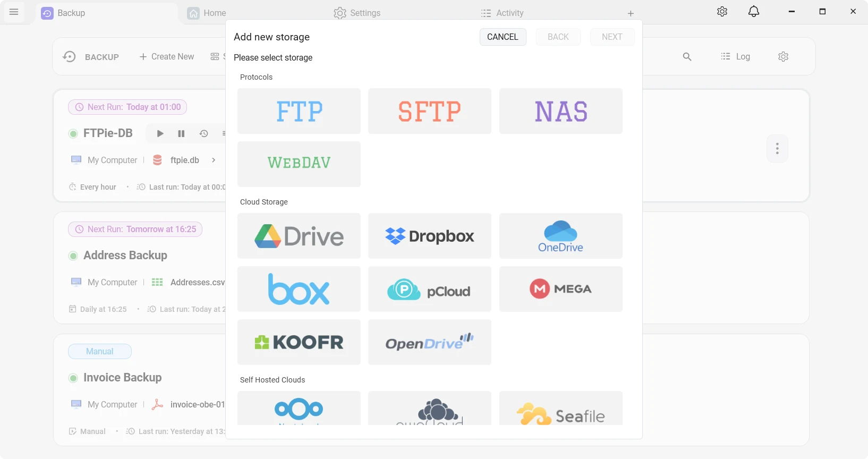Pause the FTPie-DB backup

click(x=181, y=133)
